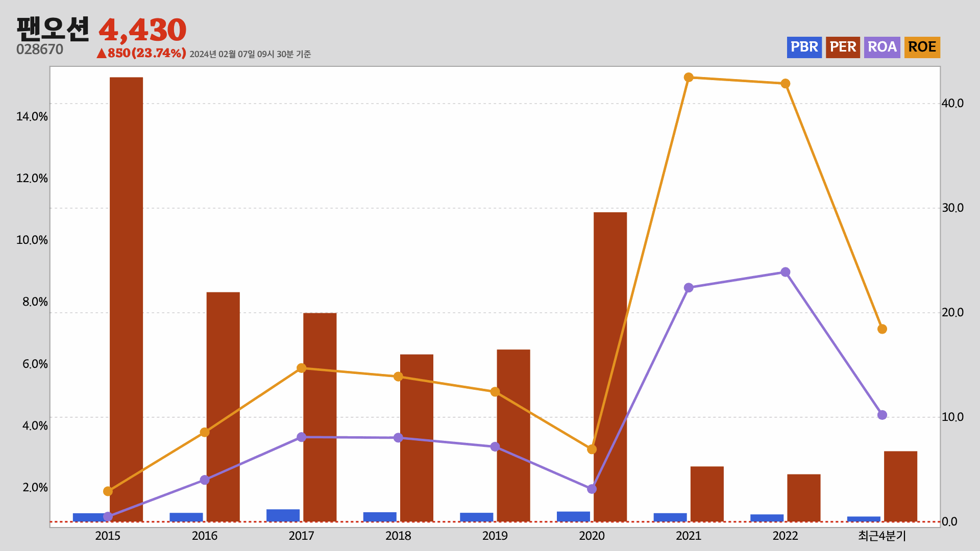980x551 pixels.
Task: Click the 2021 PER bar
Action: click(707, 494)
